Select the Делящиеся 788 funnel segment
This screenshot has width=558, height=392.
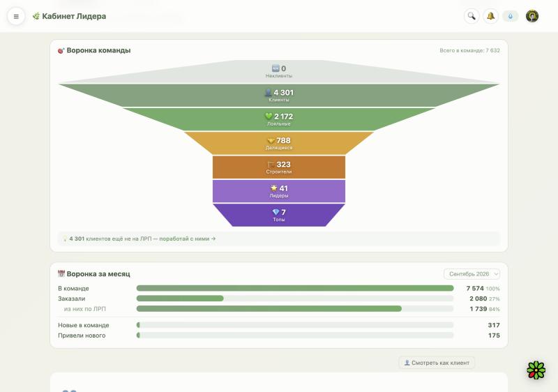click(x=279, y=143)
